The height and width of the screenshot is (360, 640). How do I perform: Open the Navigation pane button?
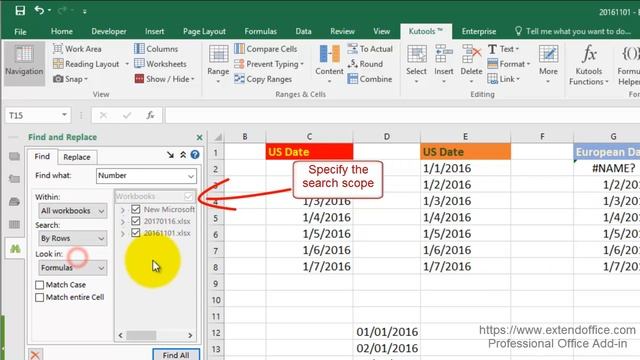tap(24, 63)
